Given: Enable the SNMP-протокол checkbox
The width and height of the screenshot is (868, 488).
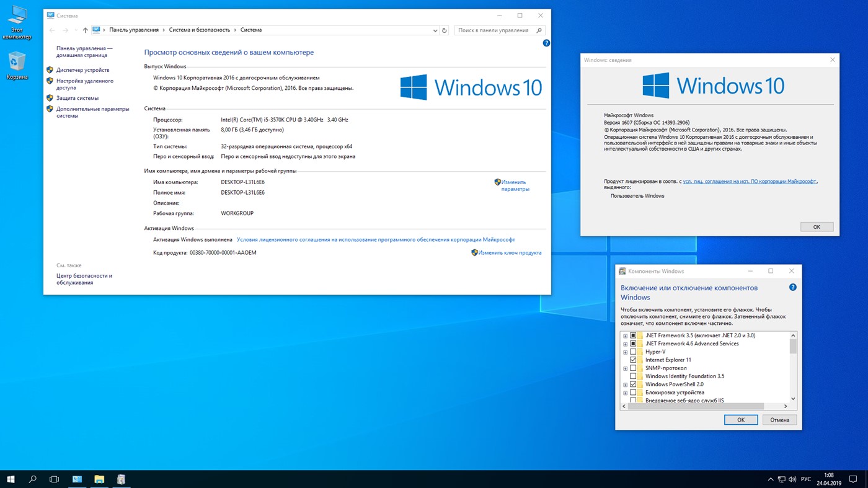Looking at the screenshot, I should [633, 368].
